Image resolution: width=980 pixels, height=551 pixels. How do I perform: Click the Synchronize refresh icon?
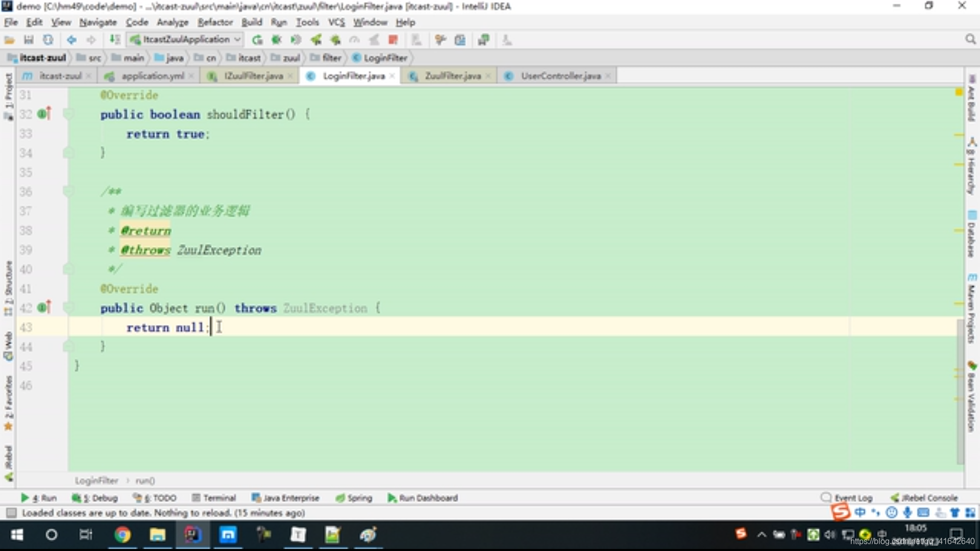click(x=48, y=40)
